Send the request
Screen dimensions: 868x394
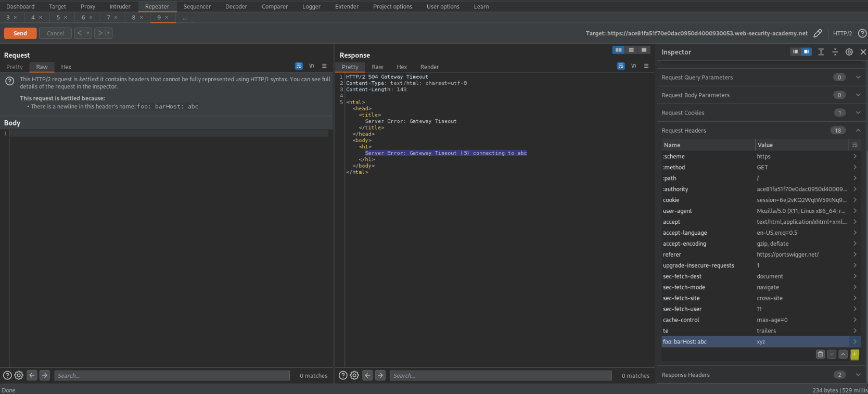20,33
